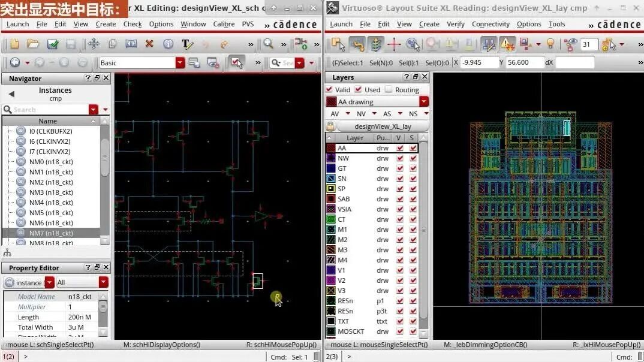Toggle selectable checkbox for V2 layer
Image resolution: width=644 pixels, height=362 pixels.
413,280
